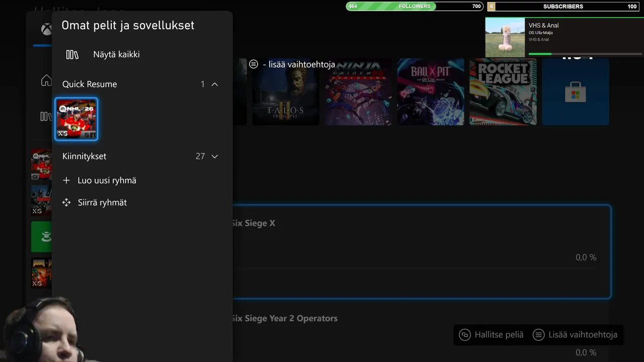Launch NHL 26 from Quick Resume
The image size is (644, 362).
coord(76,119)
